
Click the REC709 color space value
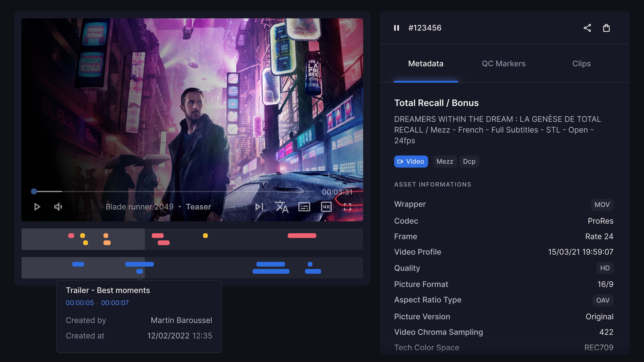[x=599, y=348]
